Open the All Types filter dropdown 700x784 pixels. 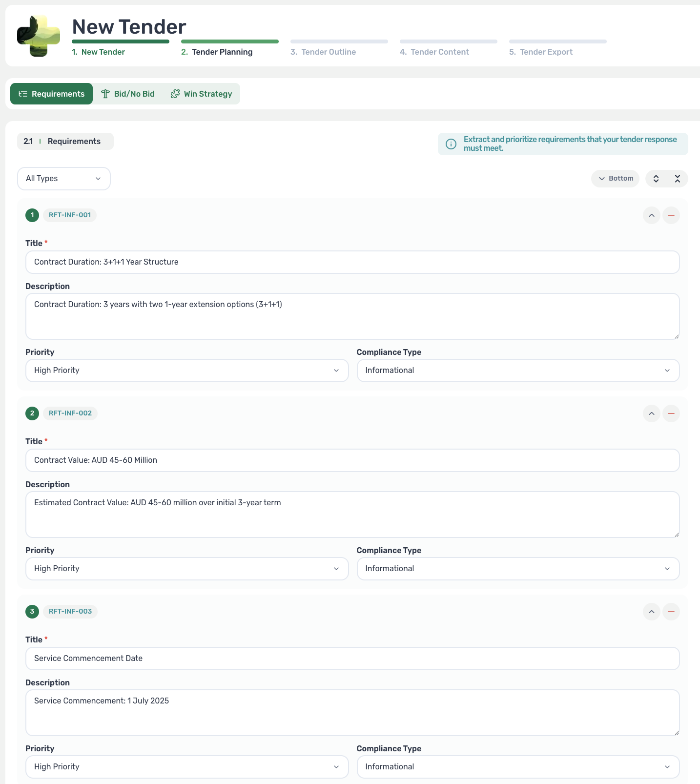click(64, 179)
